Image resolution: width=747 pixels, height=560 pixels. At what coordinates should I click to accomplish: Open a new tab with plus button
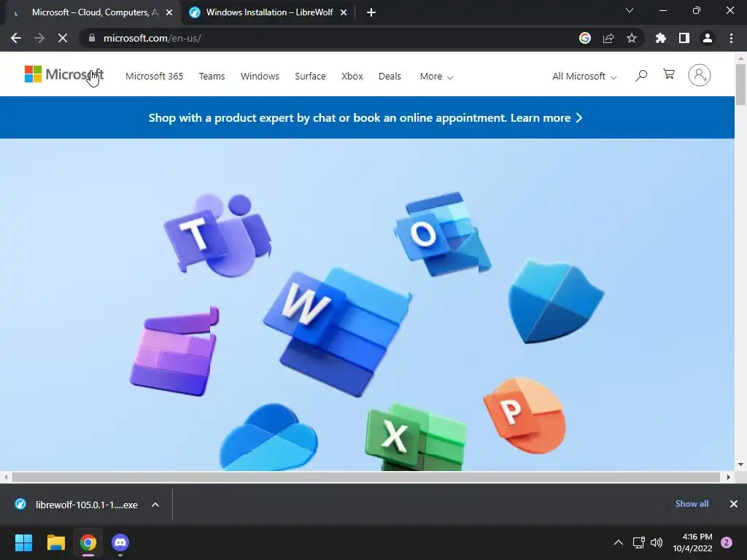coord(371,12)
